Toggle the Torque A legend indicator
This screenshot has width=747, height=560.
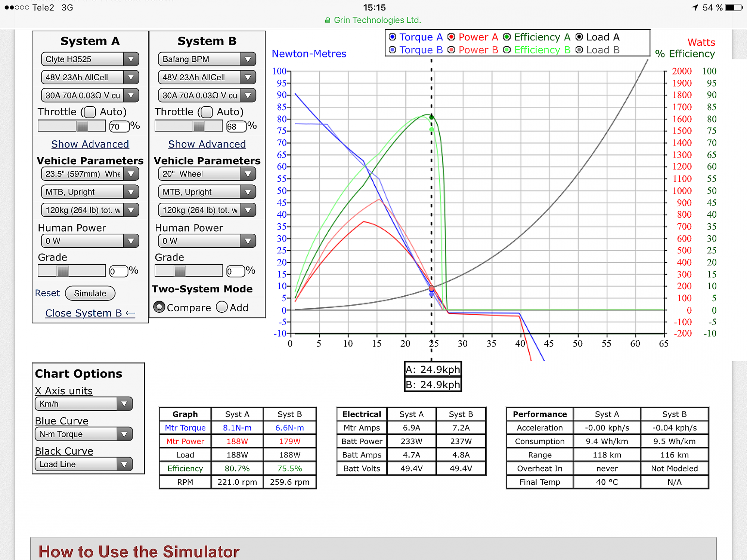[x=392, y=37]
